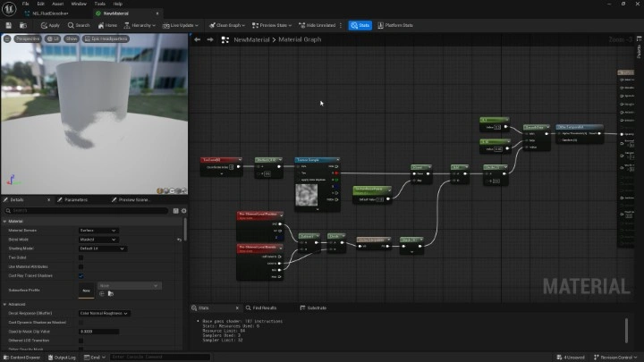Click the Opacity Mask Clip Value field

point(98,332)
